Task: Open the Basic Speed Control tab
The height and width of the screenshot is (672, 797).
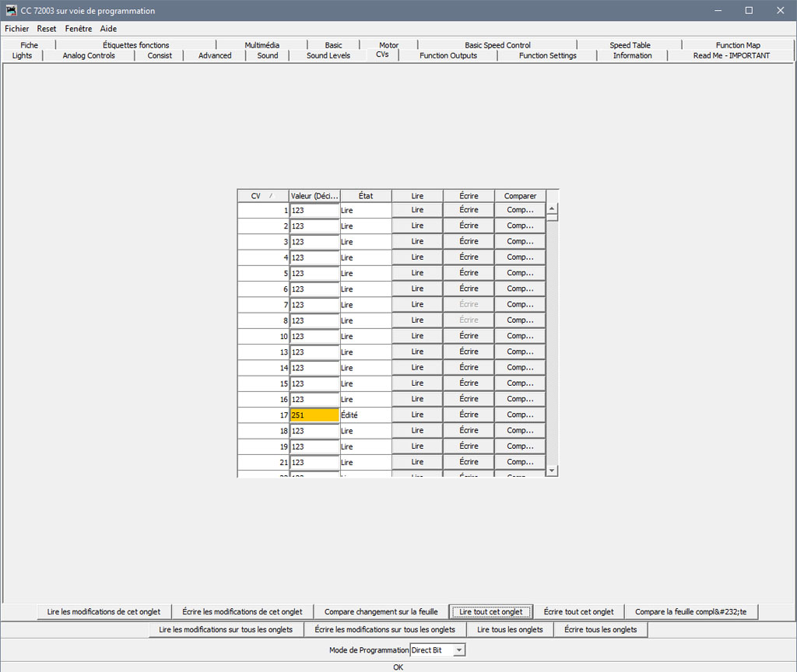Action: click(497, 45)
